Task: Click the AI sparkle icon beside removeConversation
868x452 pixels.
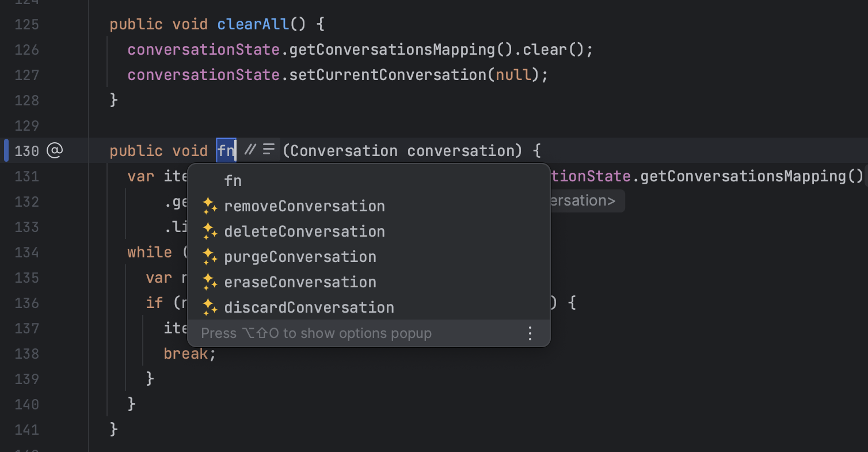Action: pyautogui.click(x=210, y=206)
